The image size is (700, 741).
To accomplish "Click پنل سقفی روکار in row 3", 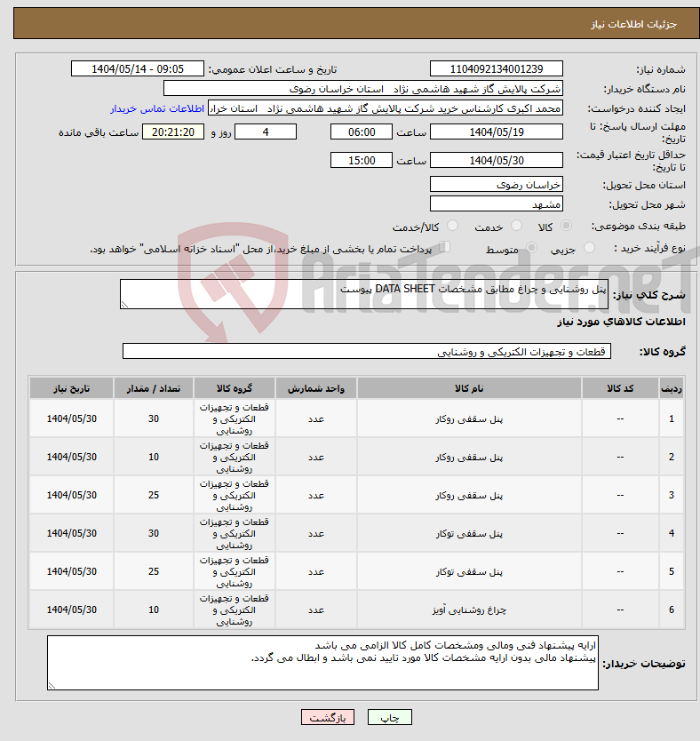I will (x=469, y=496).
